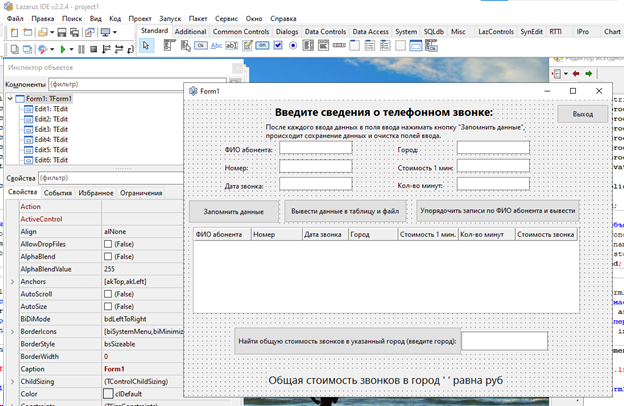
Task: Select the TLabel 'Abc' component icon
Action: 218,47
